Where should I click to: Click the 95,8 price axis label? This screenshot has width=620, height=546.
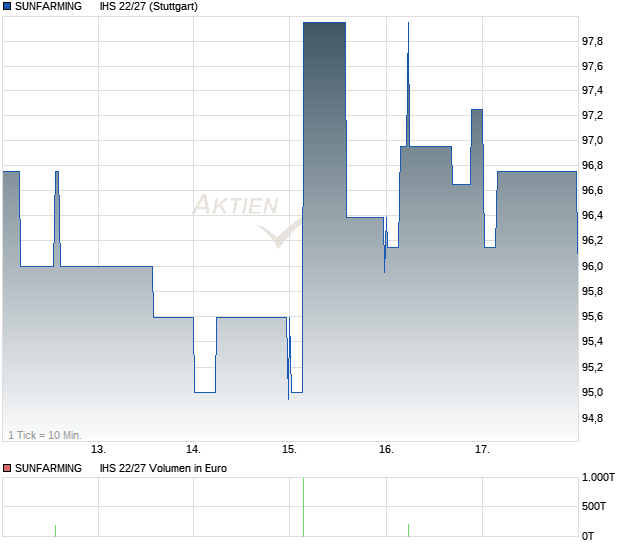click(592, 291)
